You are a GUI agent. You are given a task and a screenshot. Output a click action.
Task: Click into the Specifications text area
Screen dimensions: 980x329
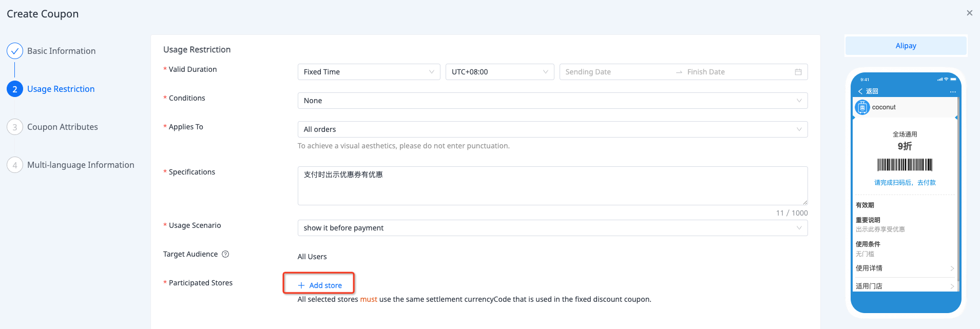(x=552, y=186)
